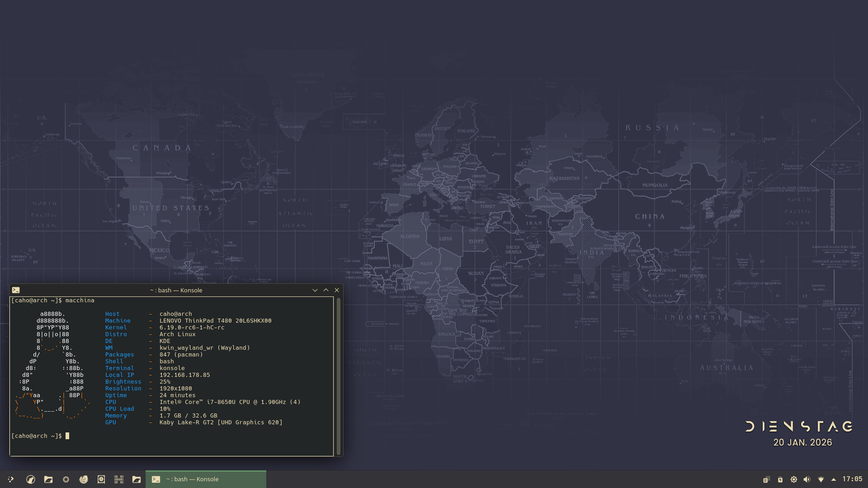This screenshot has height=488, width=868.
Task: Click the 17:05 clock in the panel
Action: (852, 479)
